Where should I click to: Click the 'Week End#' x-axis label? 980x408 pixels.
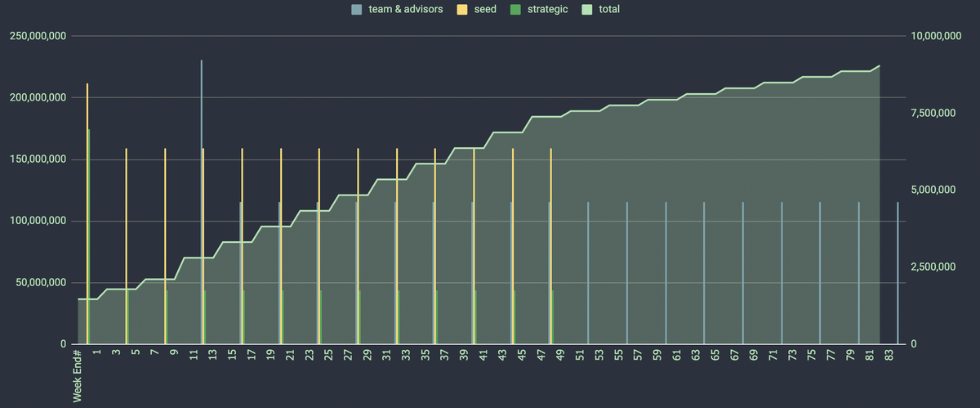pos(78,376)
